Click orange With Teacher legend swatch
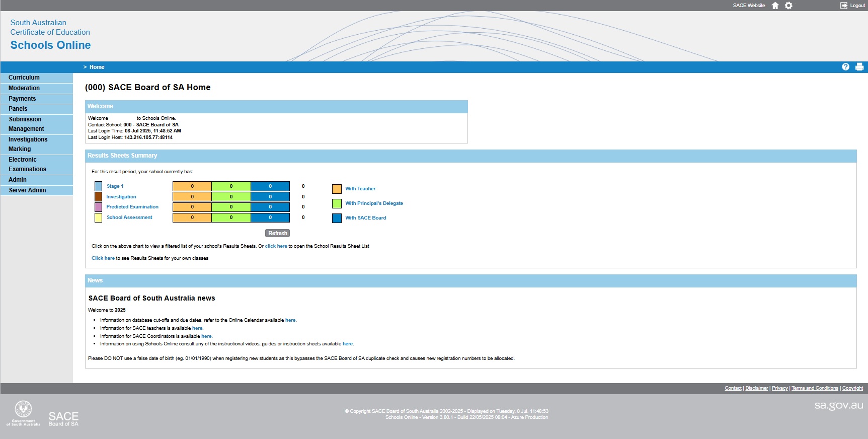Screen dimensions: 868x439 tap(337, 189)
